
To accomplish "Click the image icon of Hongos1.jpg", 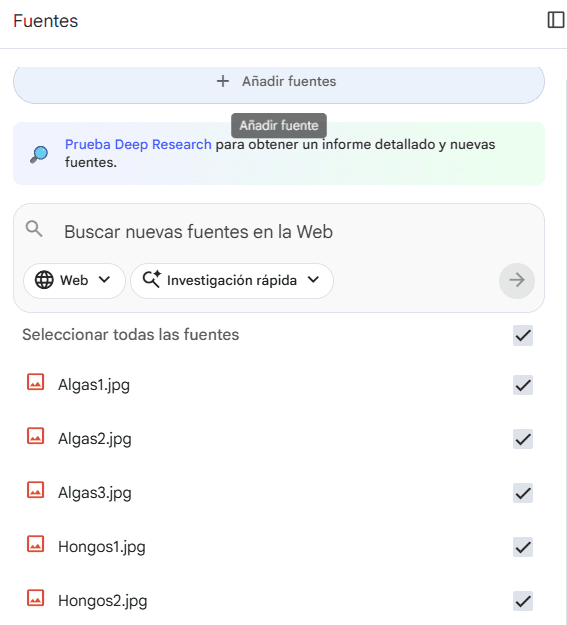I will point(35,544).
